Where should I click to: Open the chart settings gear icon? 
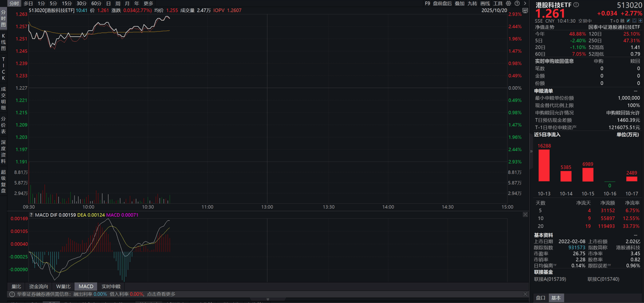[509, 3]
